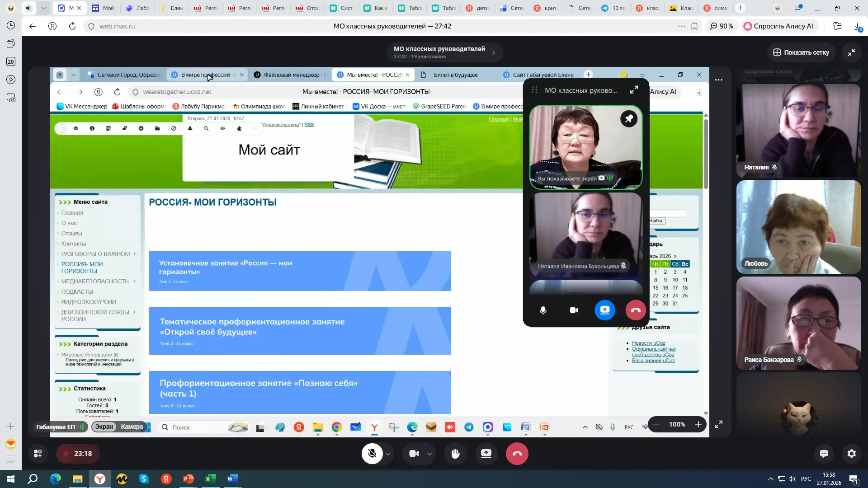Viewport: 868px width, 488px height.
Task: Open web.max.ru address field
Action: (117, 26)
